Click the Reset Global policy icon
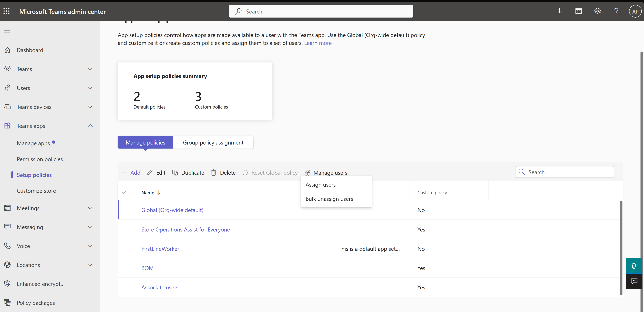Screen dimensions: 644x312 coord(245,172)
